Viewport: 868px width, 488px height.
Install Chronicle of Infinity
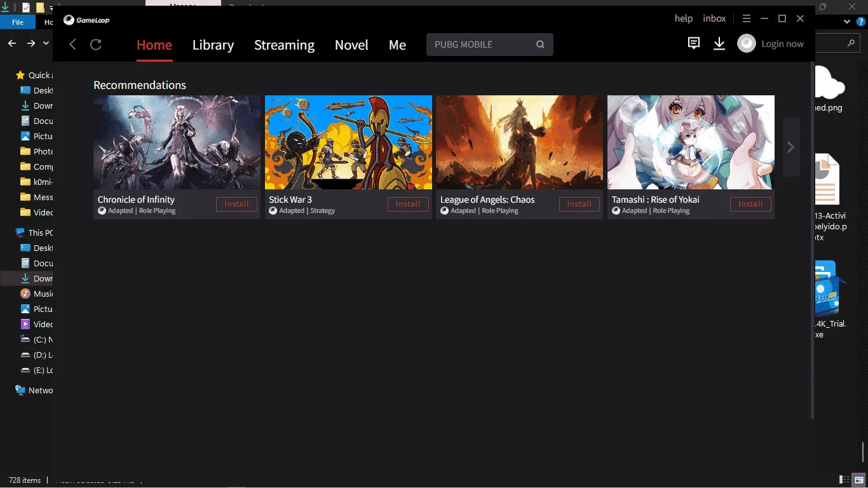pos(236,204)
